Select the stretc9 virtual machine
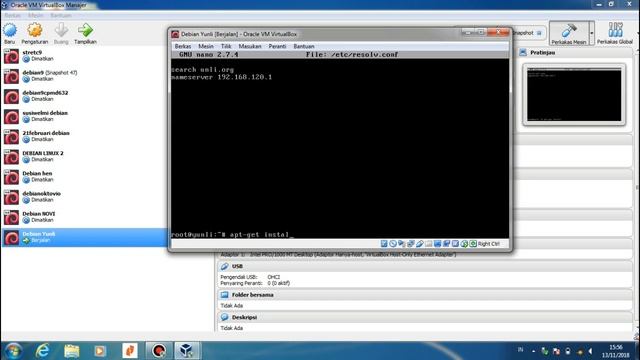Viewport: 640px width, 360px height. coord(84,56)
